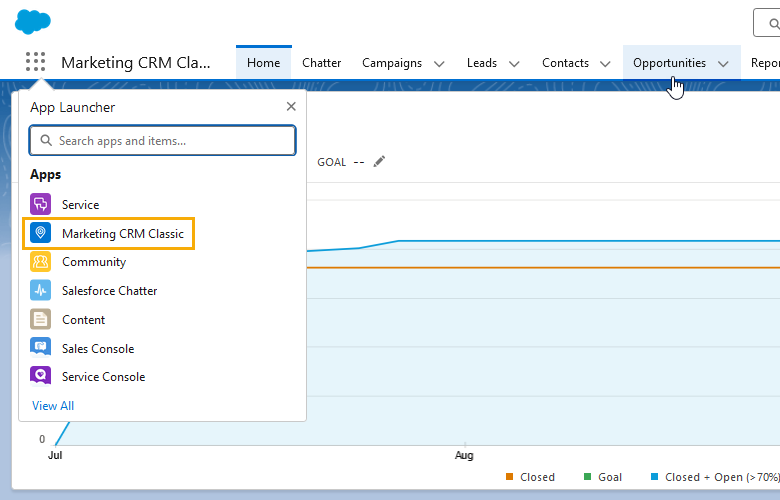This screenshot has width=780, height=500.
Task: Edit the goal with pencil icon
Action: pyautogui.click(x=379, y=162)
